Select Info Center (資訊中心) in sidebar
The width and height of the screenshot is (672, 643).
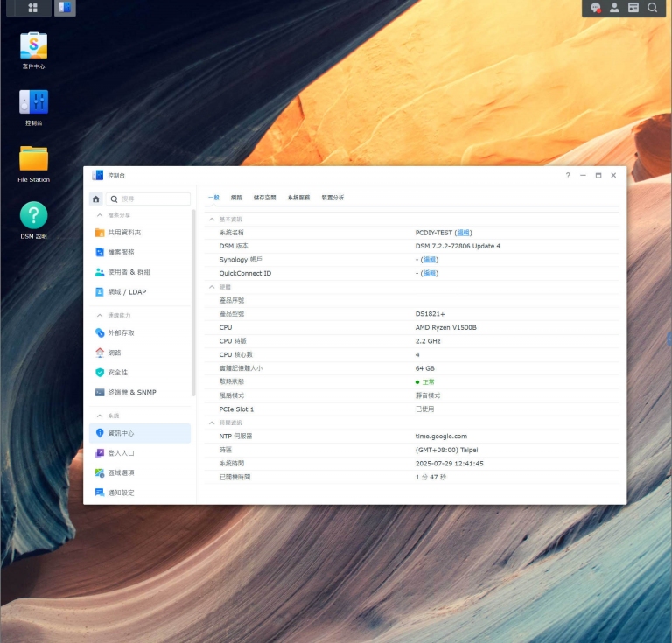coord(140,433)
